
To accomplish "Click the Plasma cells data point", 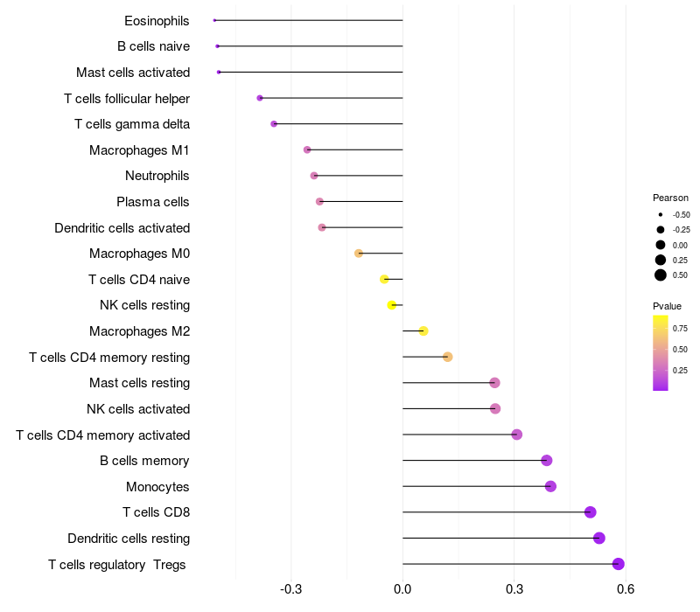I will 319,202.
